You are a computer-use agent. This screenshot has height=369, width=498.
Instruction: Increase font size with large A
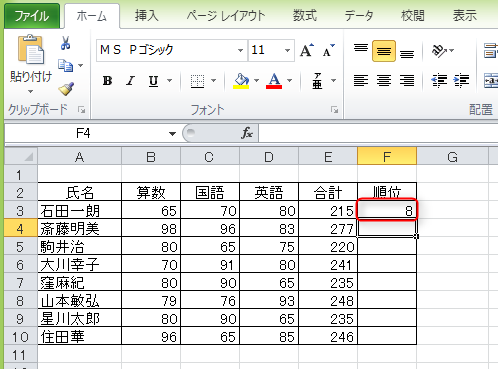tap(307, 50)
